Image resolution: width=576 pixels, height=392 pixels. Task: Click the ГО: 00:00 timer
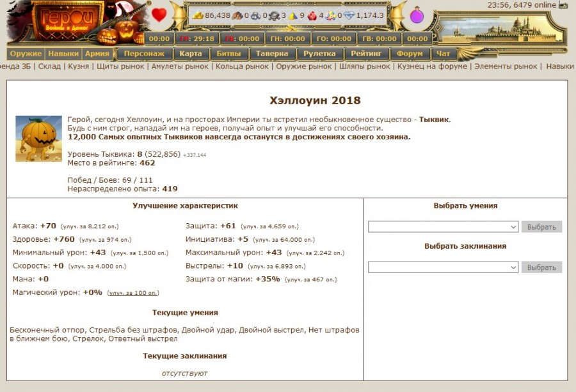pyautogui.click(x=334, y=38)
